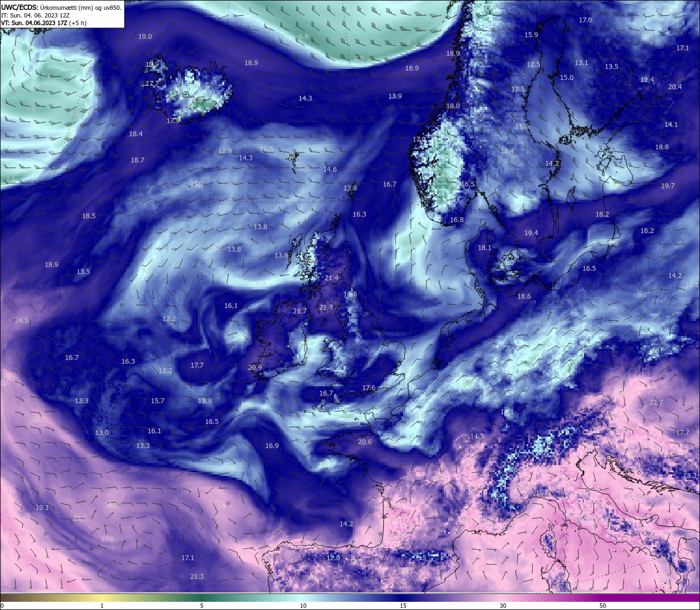The width and height of the screenshot is (700, 610).
Task: Click the map value 21.4 over Scotland
Action: (331, 278)
